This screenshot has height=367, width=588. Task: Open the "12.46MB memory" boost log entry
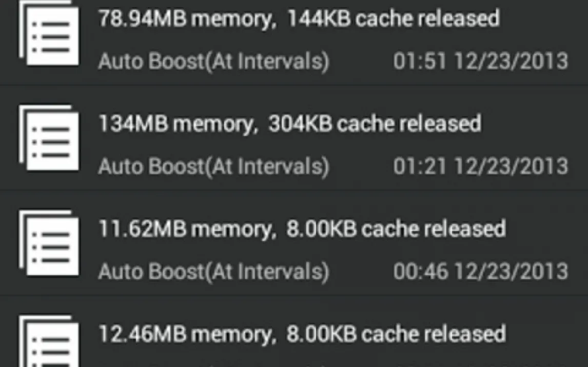[185, 334]
